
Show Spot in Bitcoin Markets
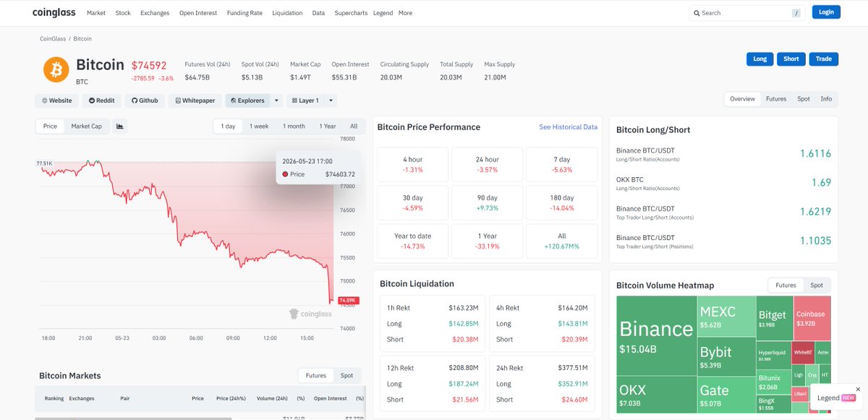pos(347,376)
